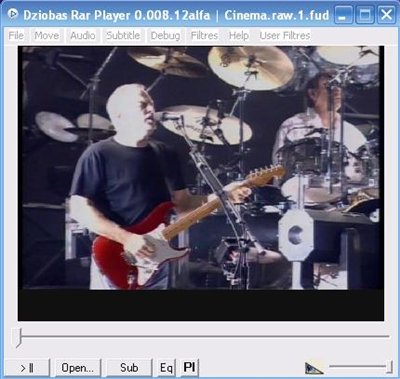
Task: Open the Debug menu
Action: click(165, 35)
